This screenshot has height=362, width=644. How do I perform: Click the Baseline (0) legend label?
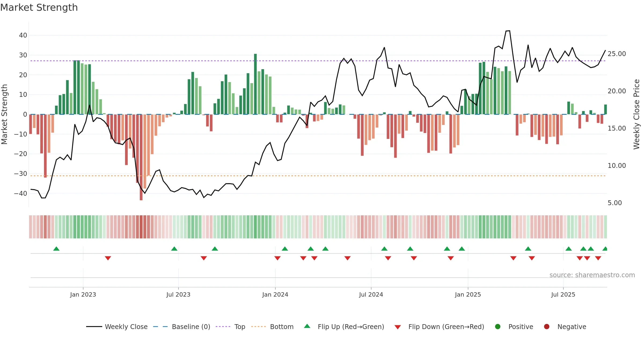191,327
